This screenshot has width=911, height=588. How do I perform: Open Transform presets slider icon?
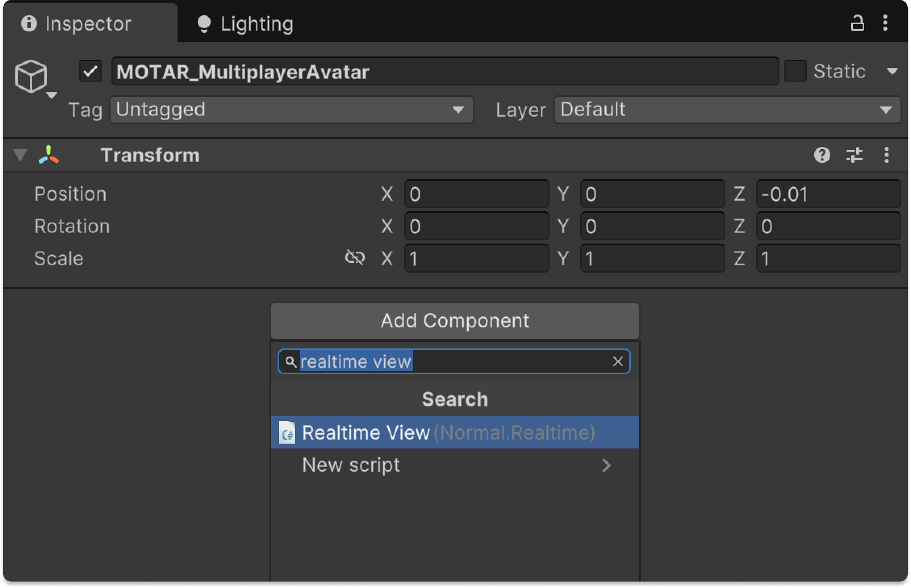coord(854,155)
